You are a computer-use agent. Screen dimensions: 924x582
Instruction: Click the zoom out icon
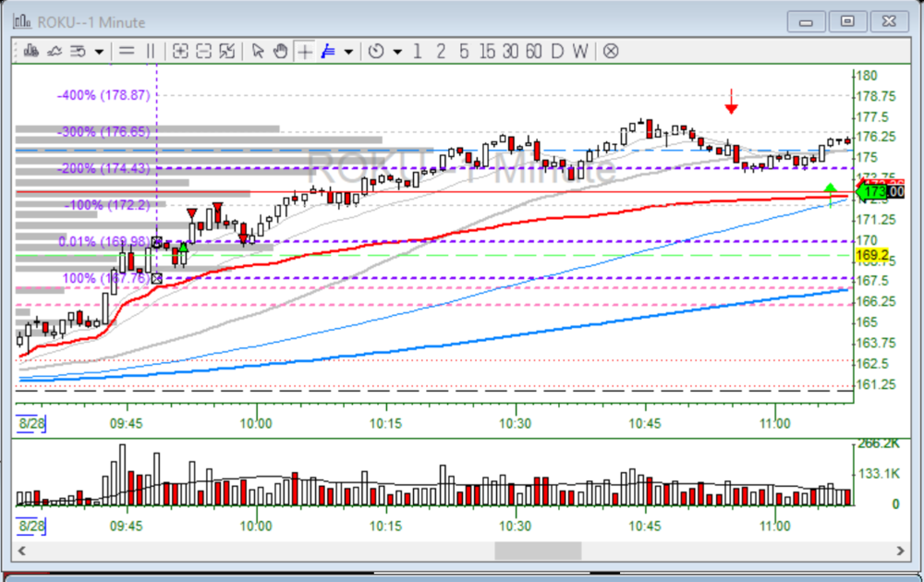point(204,52)
